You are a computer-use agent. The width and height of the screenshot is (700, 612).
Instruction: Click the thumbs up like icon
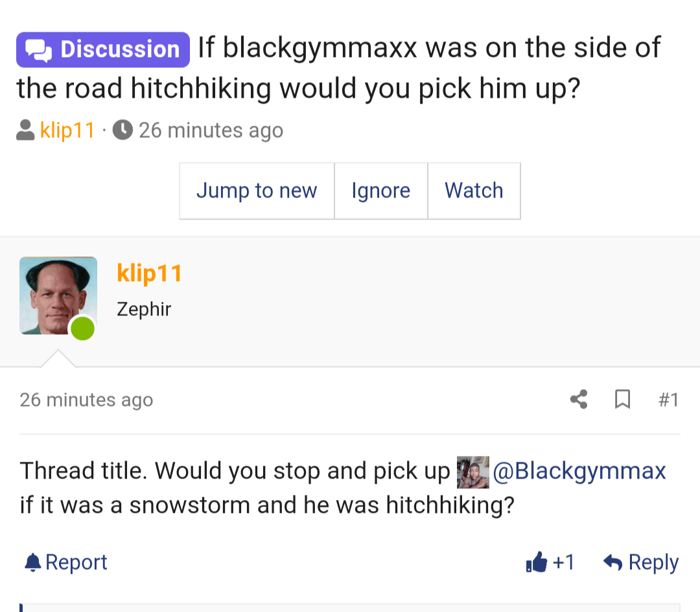click(x=537, y=562)
